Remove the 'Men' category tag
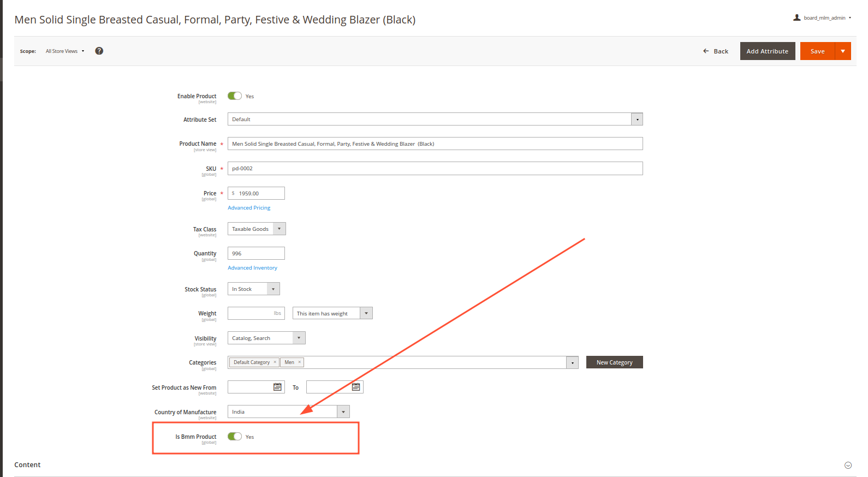The height and width of the screenshot is (477, 868). (x=299, y=362)
